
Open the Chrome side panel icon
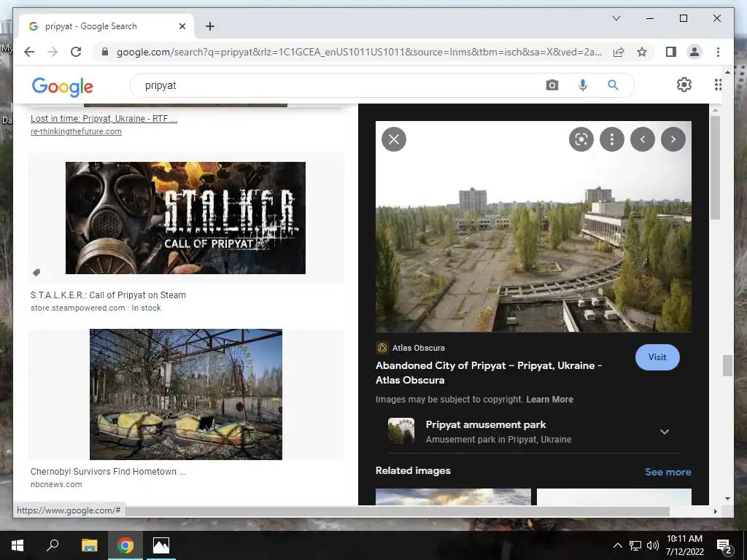671,52
